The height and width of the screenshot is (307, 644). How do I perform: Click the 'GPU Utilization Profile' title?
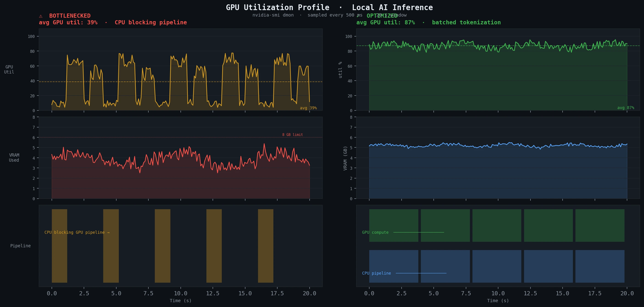click(x=278, y=7)
